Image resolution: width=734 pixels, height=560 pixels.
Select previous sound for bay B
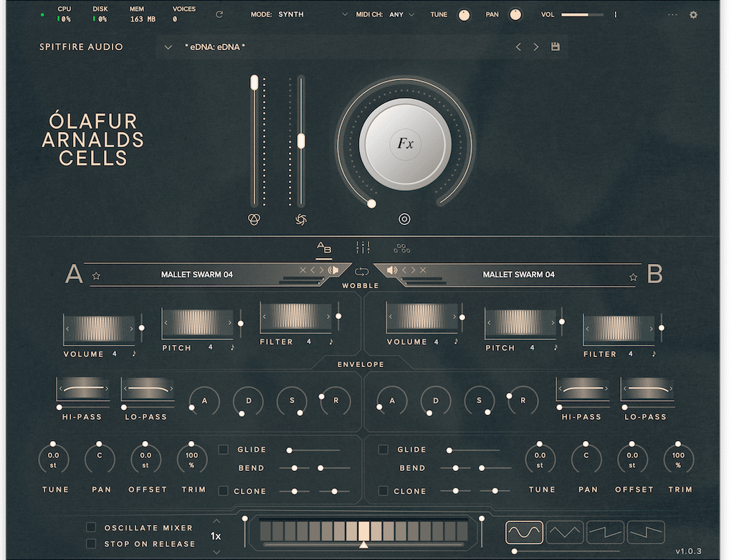tap(404, 270)
